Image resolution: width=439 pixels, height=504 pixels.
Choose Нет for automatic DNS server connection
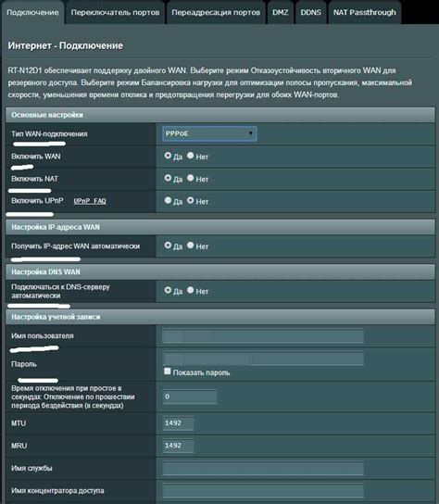tap(190, 290)
